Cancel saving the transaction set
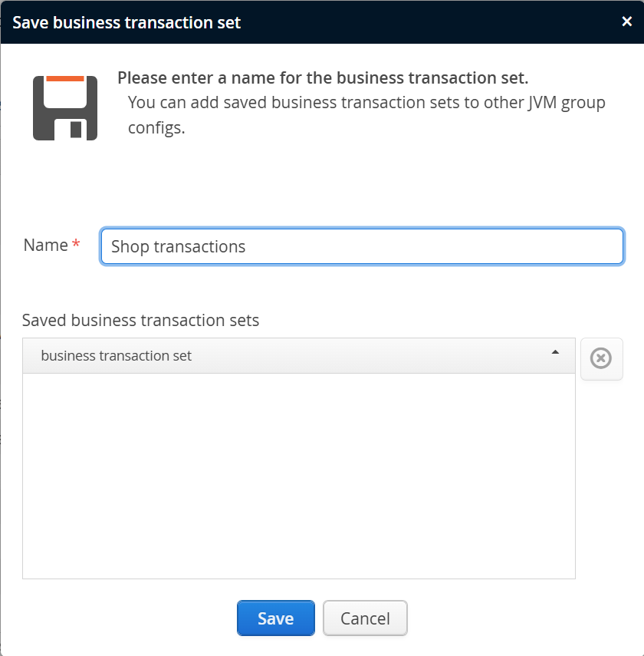 coord(365,618)
